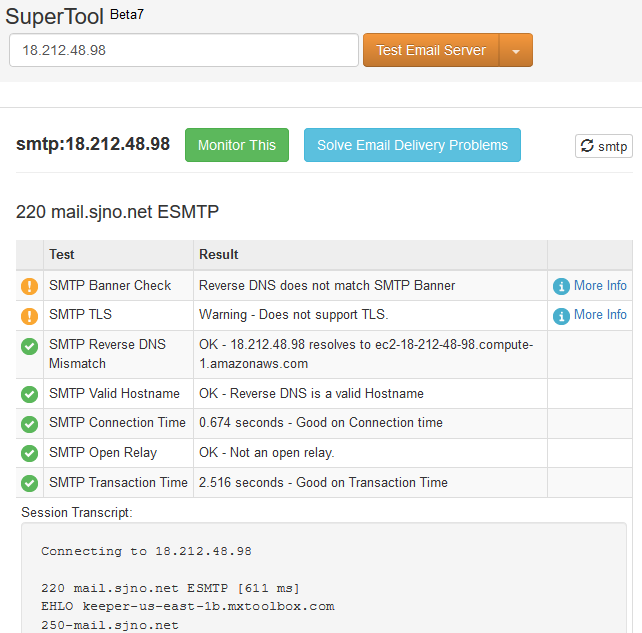This screenshot has height=633, width=642.
Task: Click the green check beside SMTP Reverse DNS Mismatch
Action: tap(30, 346)
